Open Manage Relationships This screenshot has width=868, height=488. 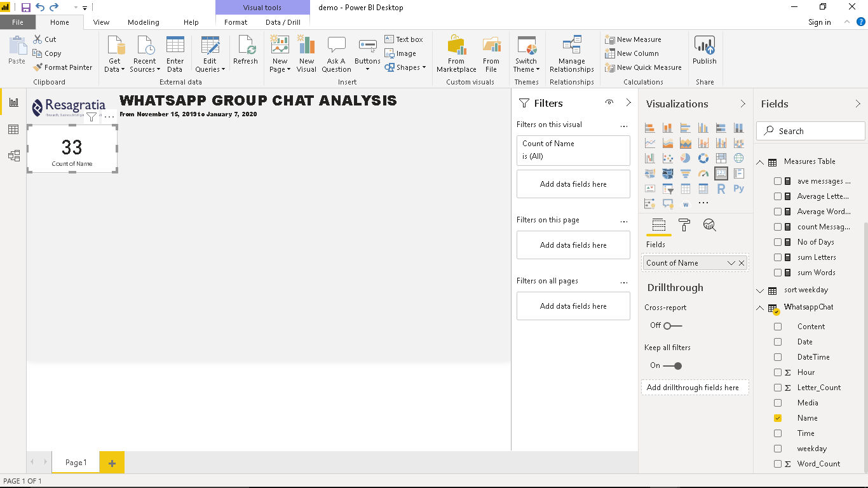[572, 54]
